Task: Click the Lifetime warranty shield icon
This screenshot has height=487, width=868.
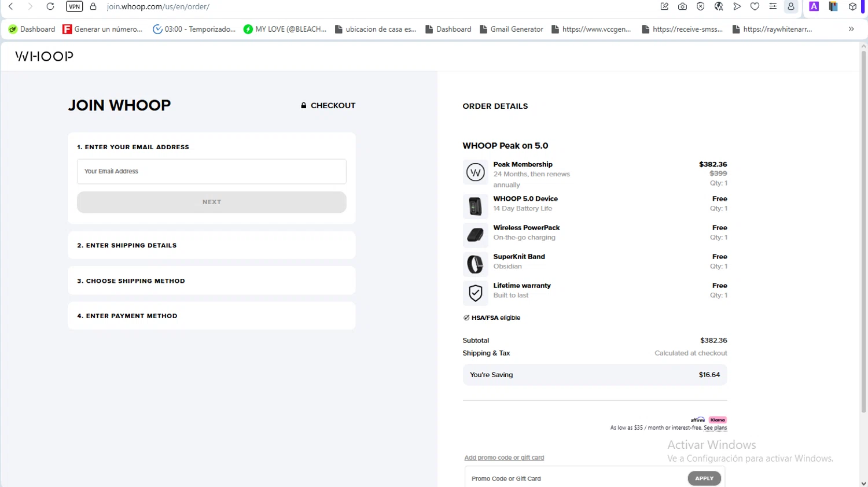Action: coord(475,293)
